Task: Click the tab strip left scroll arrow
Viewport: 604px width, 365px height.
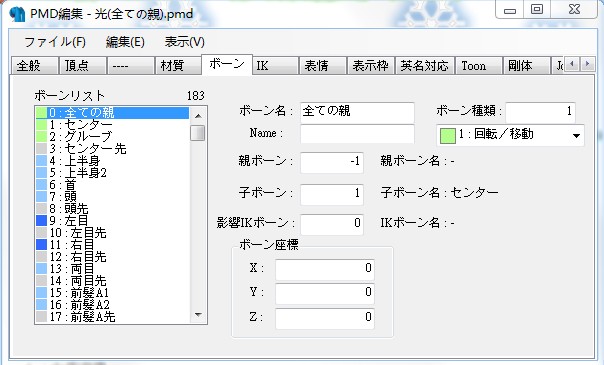Action: point(572,64)
